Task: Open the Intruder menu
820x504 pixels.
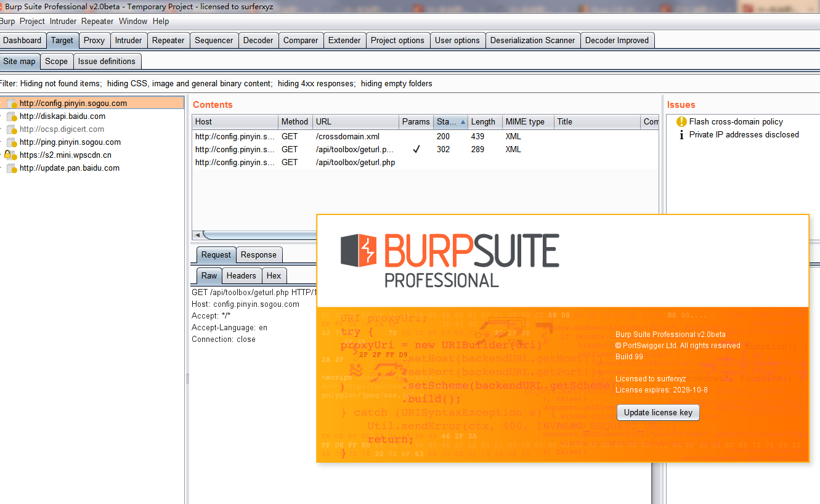Action: [63, 21]
